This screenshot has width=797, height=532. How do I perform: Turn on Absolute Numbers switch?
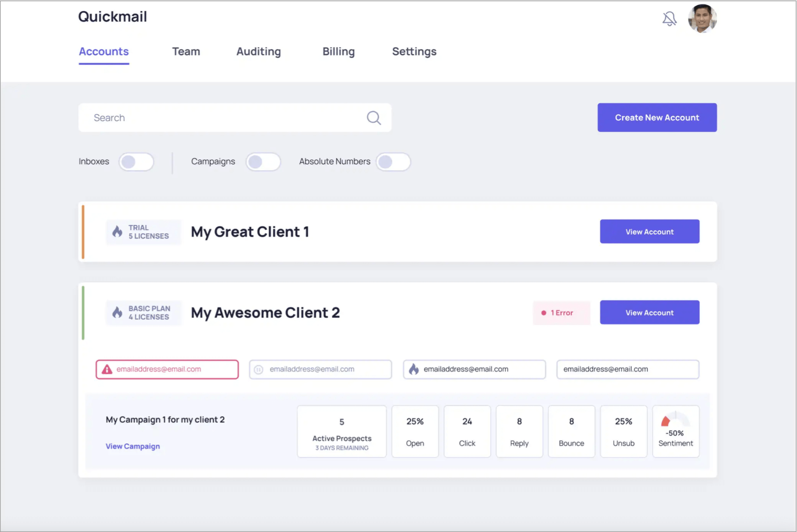(x=393, y=162)
